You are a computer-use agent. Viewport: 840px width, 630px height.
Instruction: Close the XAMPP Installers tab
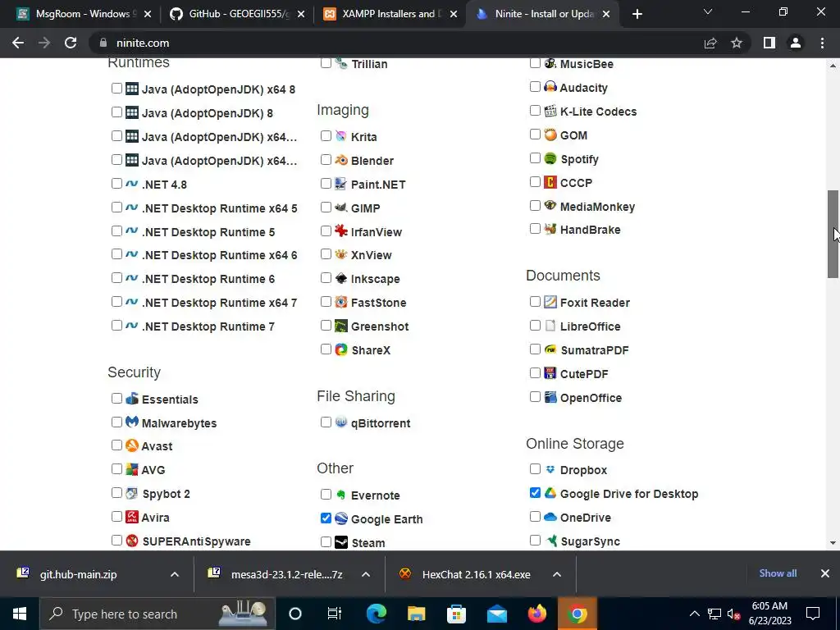(x=454, y=14)
